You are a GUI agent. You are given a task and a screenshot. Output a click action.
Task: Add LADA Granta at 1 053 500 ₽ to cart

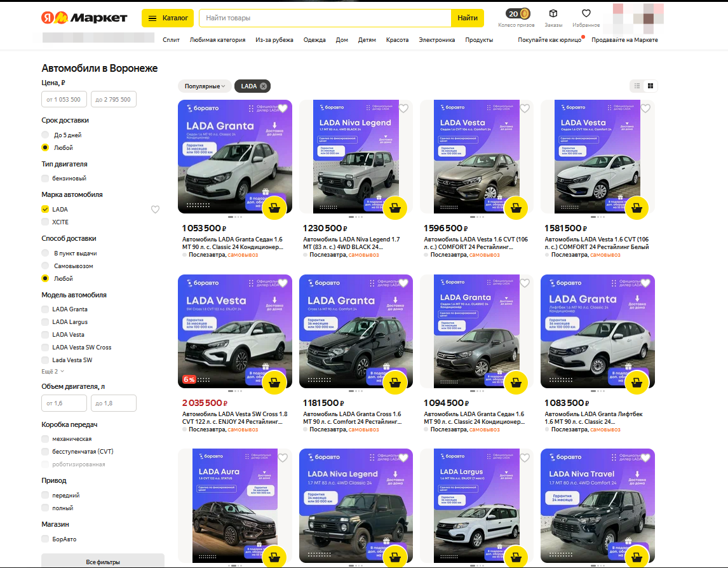click(274, 208)
